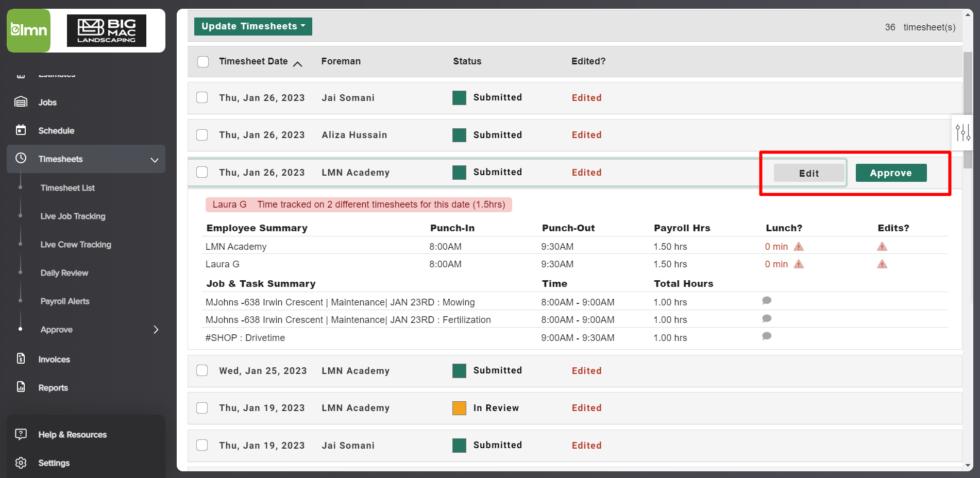Click the Settings gear icon

pos(21,463)
